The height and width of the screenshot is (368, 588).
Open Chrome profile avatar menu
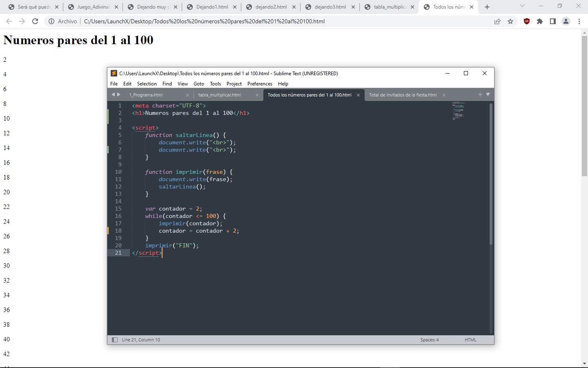click(566, 21)
